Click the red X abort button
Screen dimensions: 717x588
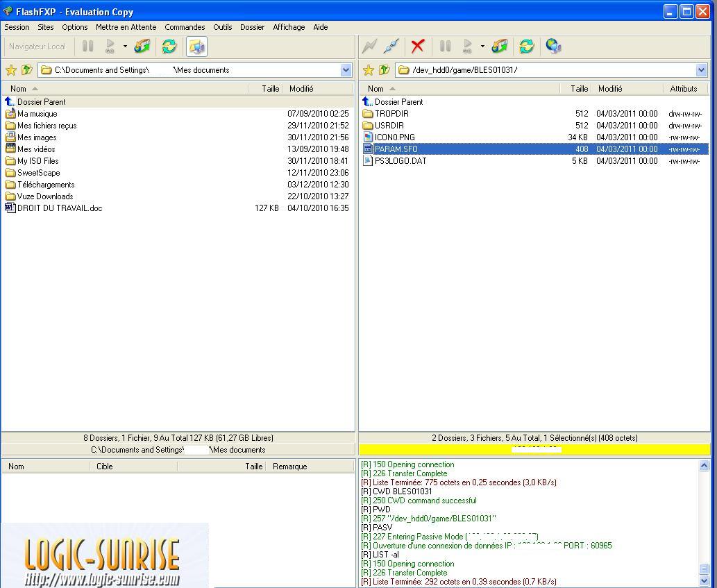pyautogui.click(x=417, y=47)
